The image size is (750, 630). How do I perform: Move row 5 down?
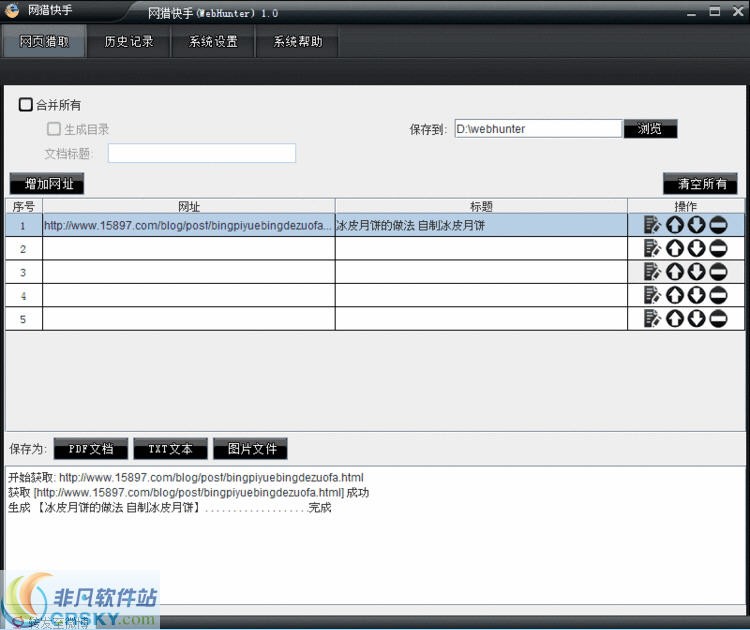[696, 319]
